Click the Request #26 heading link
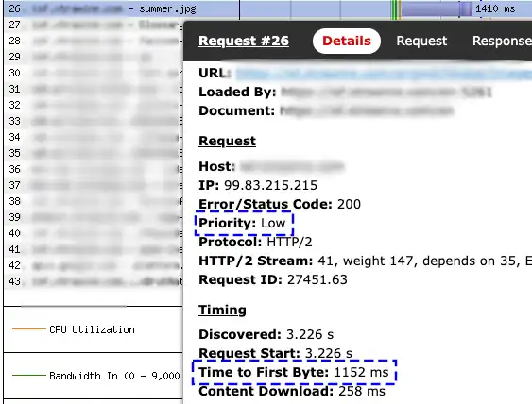 244,41
